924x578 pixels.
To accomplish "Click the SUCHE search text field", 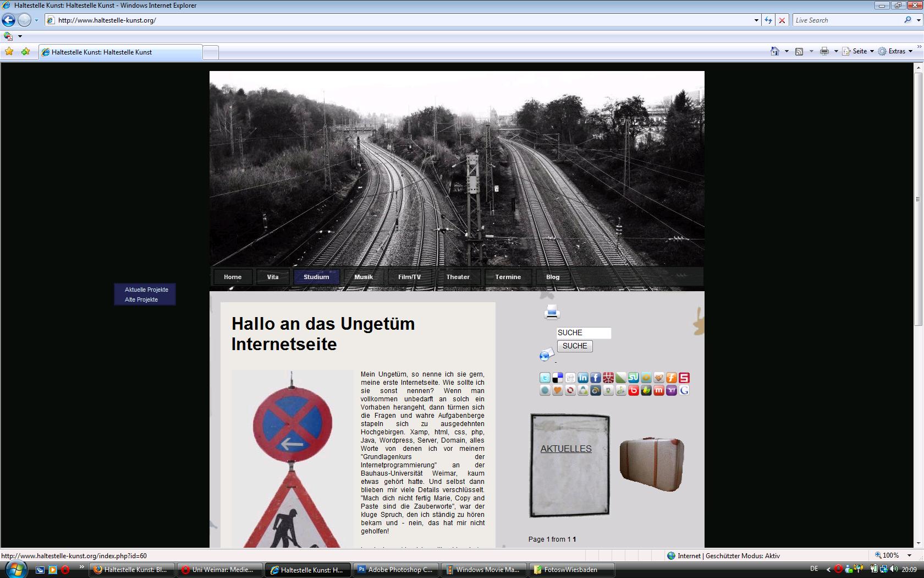I will (x=584, y=332).
